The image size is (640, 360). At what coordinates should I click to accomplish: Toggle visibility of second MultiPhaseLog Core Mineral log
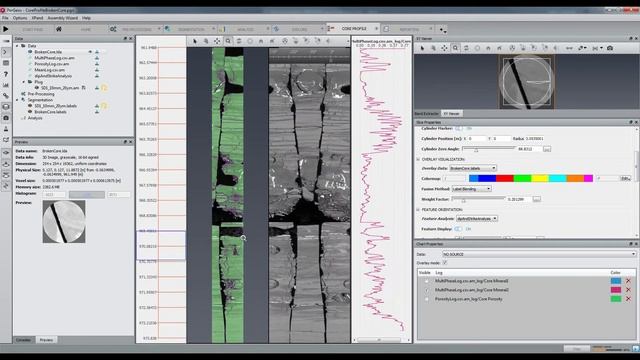click(427, 290)
